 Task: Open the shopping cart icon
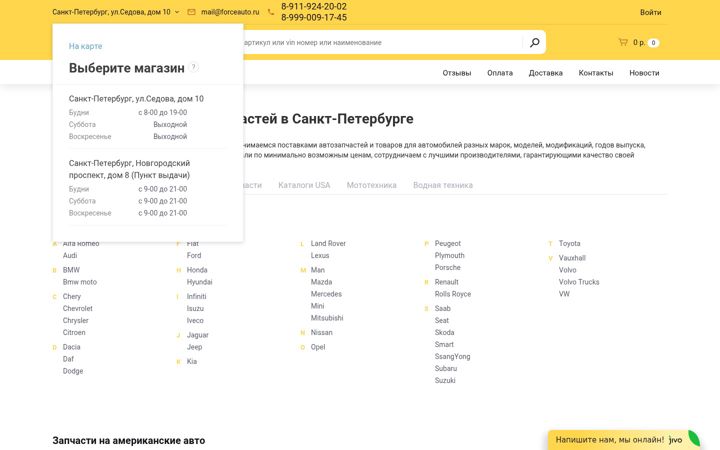tap(623, 42)
